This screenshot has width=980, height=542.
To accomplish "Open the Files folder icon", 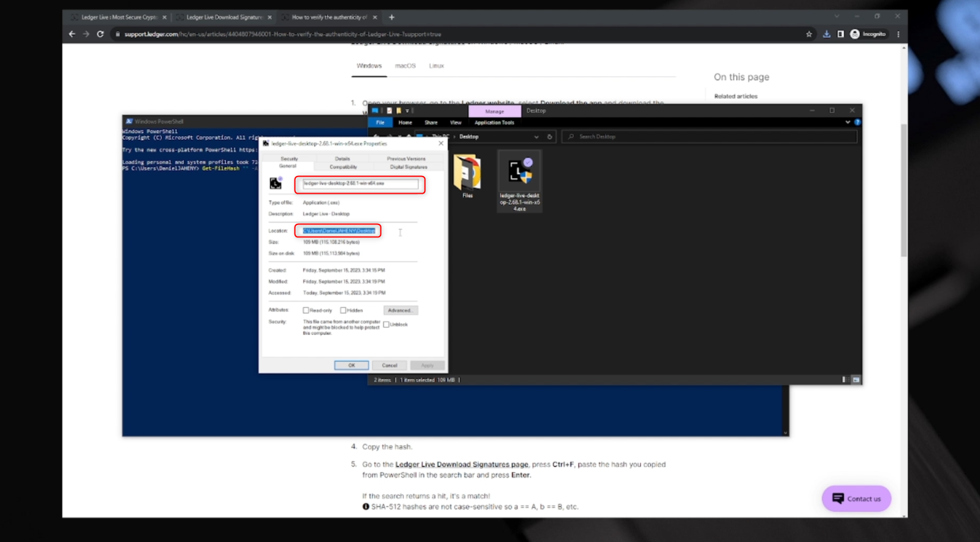I will [467, 173].
